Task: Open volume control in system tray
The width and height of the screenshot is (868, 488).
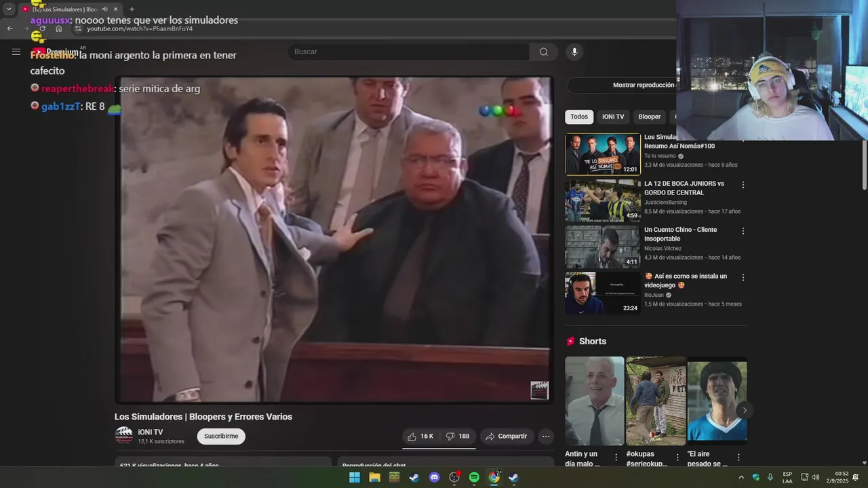Action: [x=815, y=477]
